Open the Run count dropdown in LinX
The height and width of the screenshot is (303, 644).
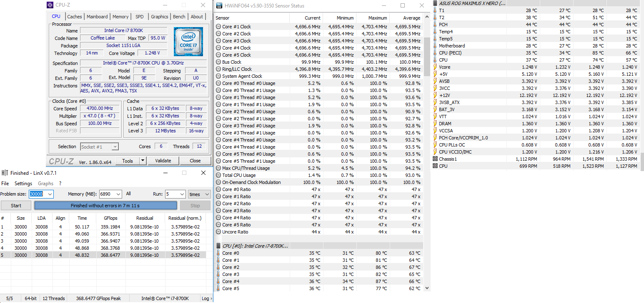(x=182, y=194)
